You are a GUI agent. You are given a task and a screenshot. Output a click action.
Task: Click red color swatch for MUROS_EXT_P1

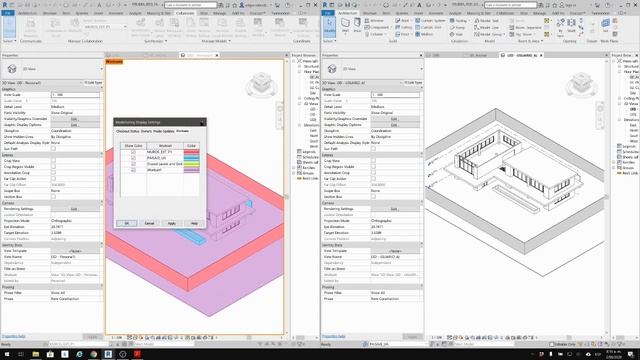click(x=191, y=152)
